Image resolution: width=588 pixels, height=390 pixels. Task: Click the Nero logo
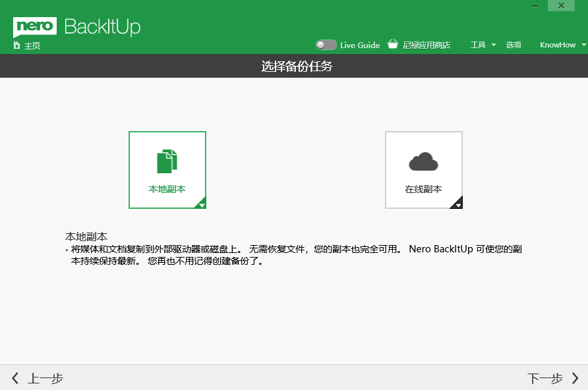click(x=34, y=27)
